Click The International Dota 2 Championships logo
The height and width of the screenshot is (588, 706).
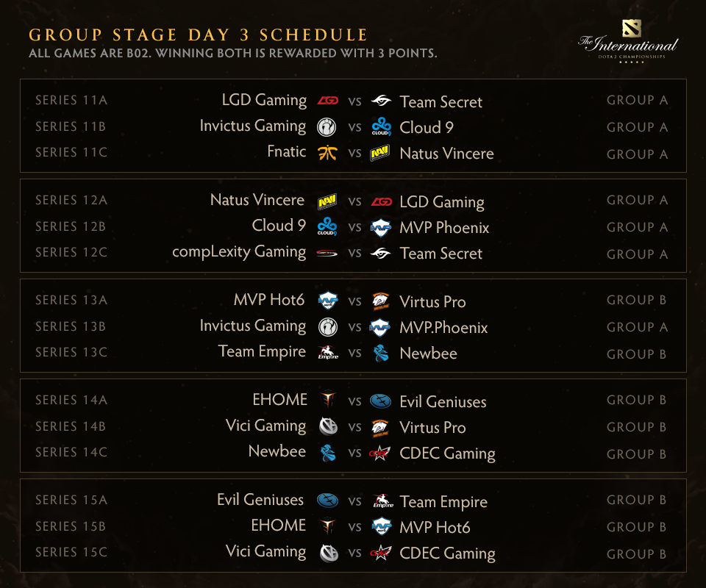[x=627, y=42]
